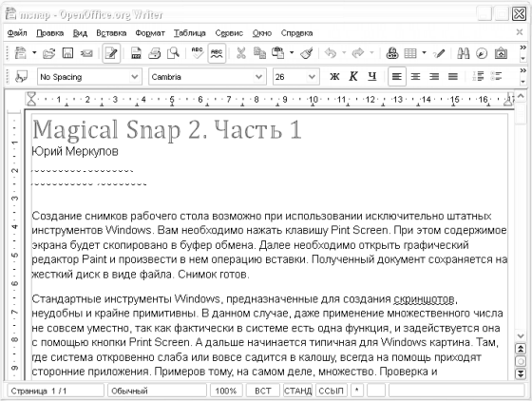Toggle Bold Ж button

point(334,77)
